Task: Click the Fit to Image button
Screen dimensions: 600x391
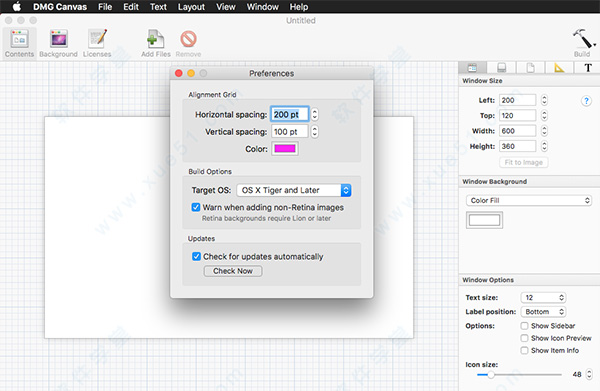Action: click(x=523, y=162)
